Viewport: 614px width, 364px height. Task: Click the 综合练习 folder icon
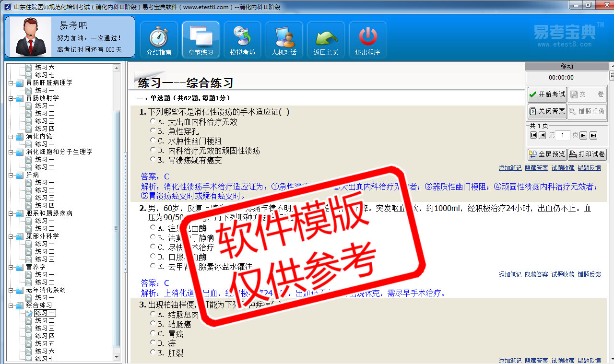[x=19, y=305]
